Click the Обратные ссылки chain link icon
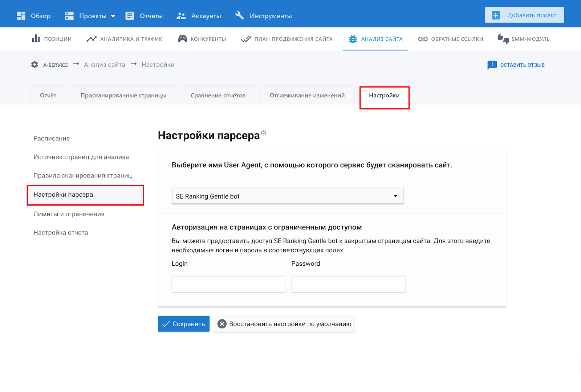581x392 pixels. [x=423, y=39]
